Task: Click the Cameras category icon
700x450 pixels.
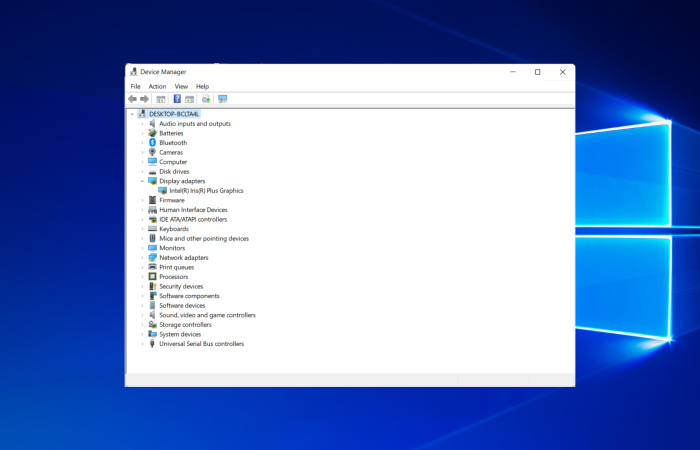Action: click(152, 152)
